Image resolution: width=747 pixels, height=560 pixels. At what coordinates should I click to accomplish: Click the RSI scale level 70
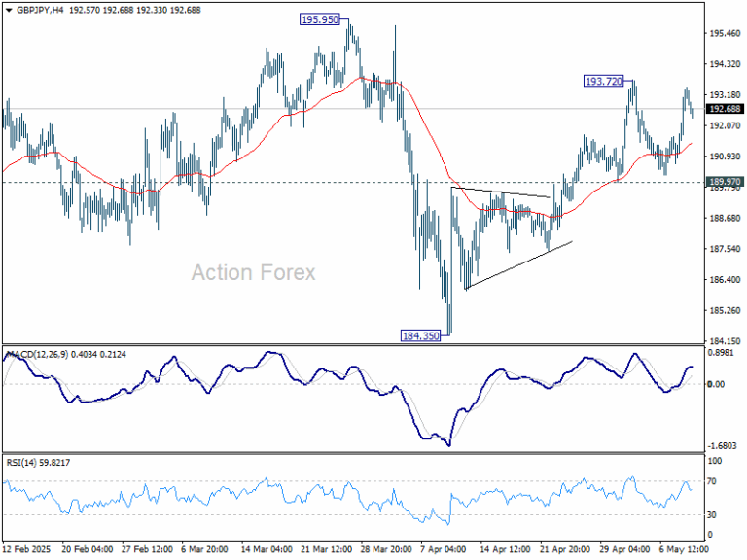click(712, 481)
